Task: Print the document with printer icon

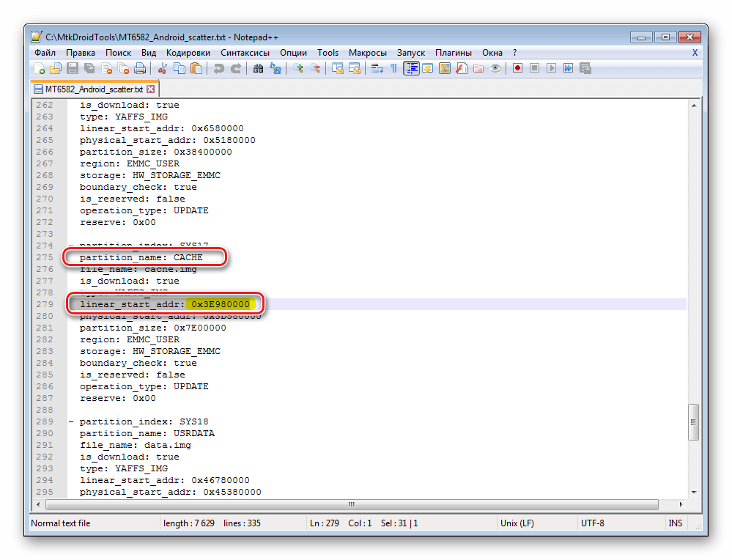Action: point(140,69)
